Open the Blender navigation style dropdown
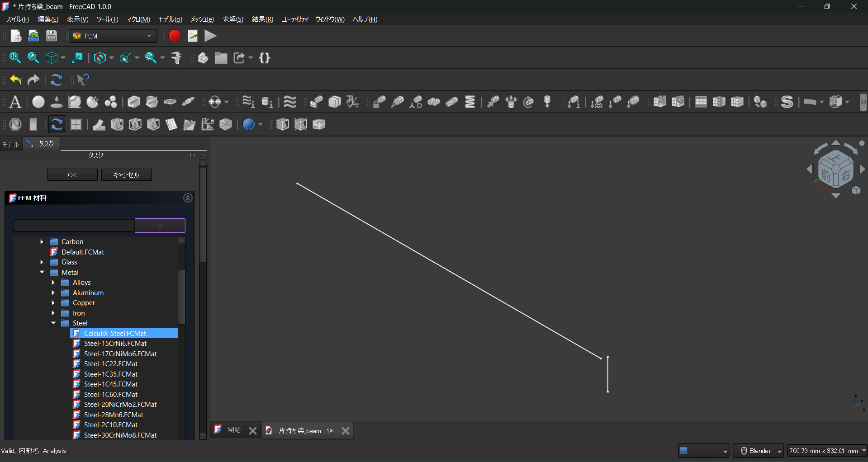This screenshot has height=462, width=868. tap(758, 451)
